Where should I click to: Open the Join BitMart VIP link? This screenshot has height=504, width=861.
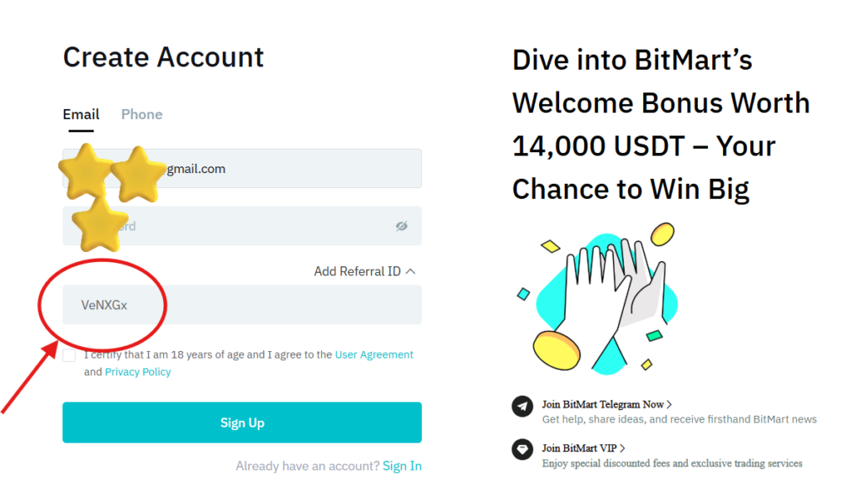coord(580,448)
